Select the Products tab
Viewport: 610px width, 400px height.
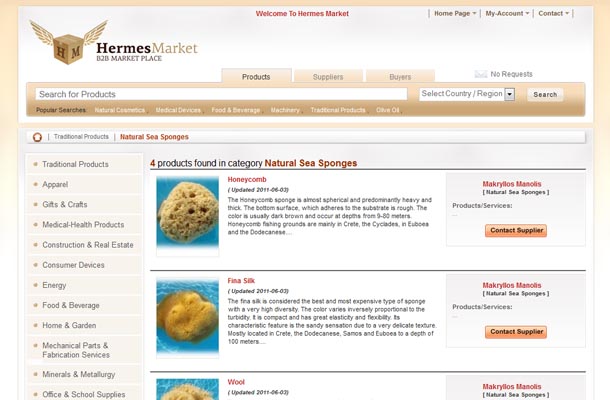point(256,76)
